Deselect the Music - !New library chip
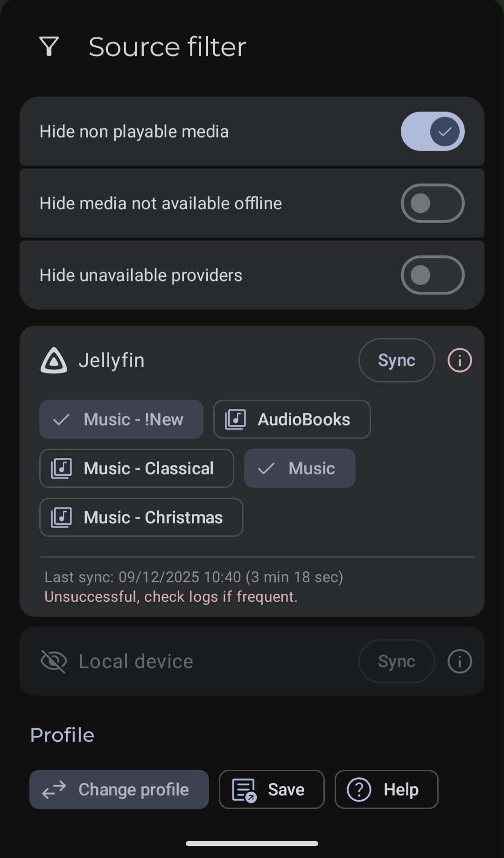 pyautogui.click(x=121, y=419)
